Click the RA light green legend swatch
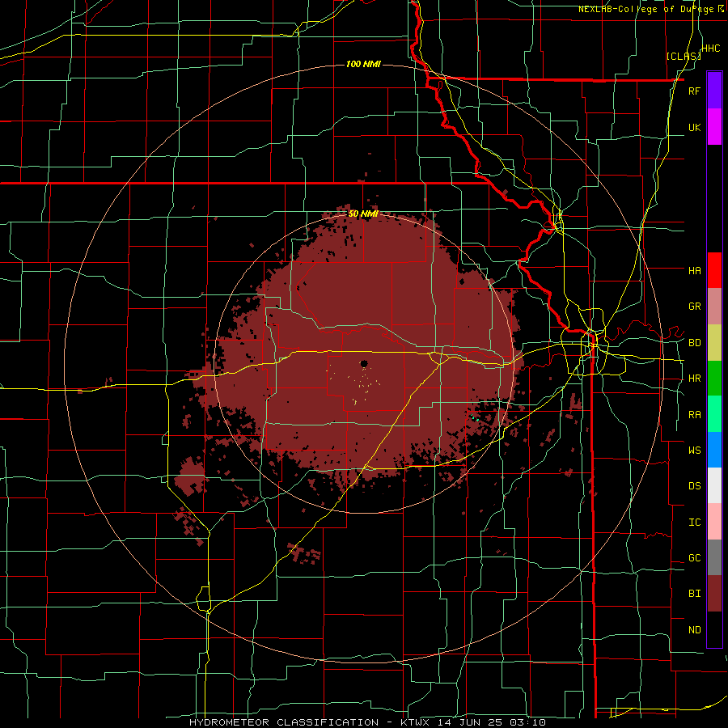728x728 pixels. pos(714,414)
